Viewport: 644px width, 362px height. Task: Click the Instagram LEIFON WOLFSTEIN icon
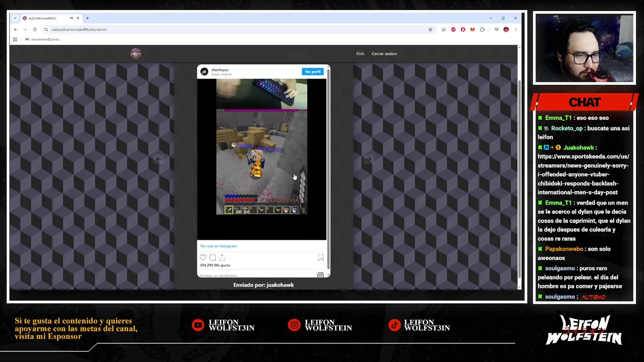294,325
